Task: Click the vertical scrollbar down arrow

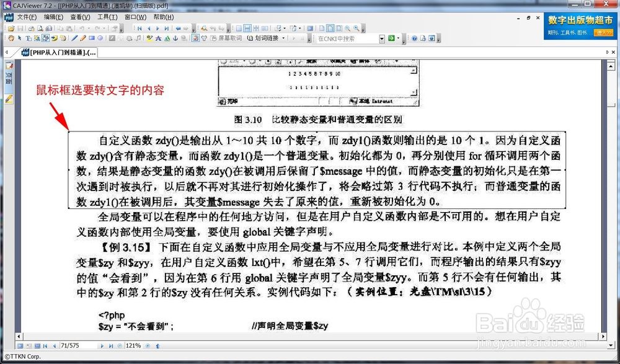Action: coord(611,345)
